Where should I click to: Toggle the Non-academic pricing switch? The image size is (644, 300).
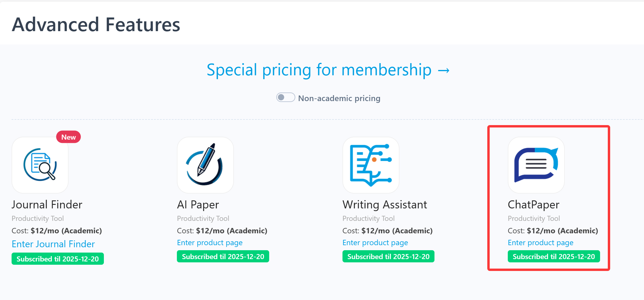coord(285,98)
